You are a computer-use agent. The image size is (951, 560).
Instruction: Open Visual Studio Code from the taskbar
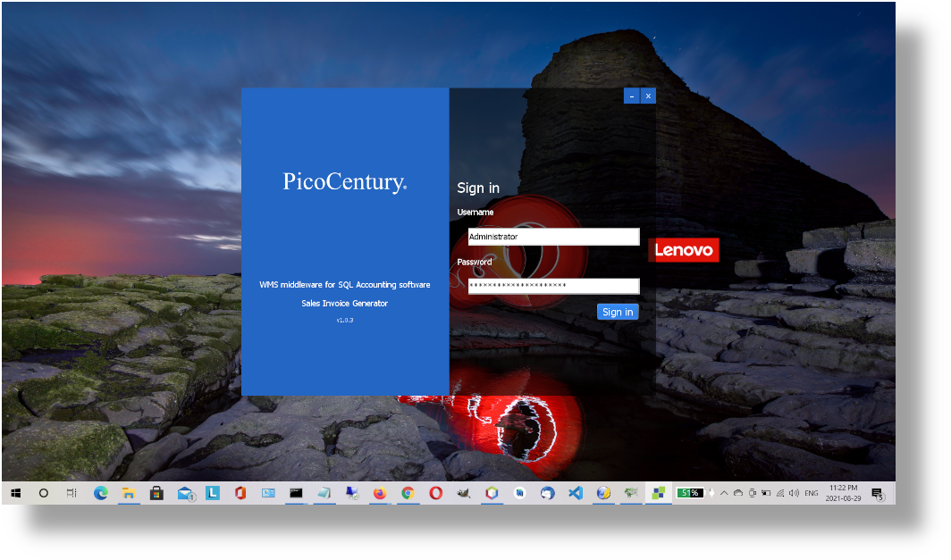point(575,493)
